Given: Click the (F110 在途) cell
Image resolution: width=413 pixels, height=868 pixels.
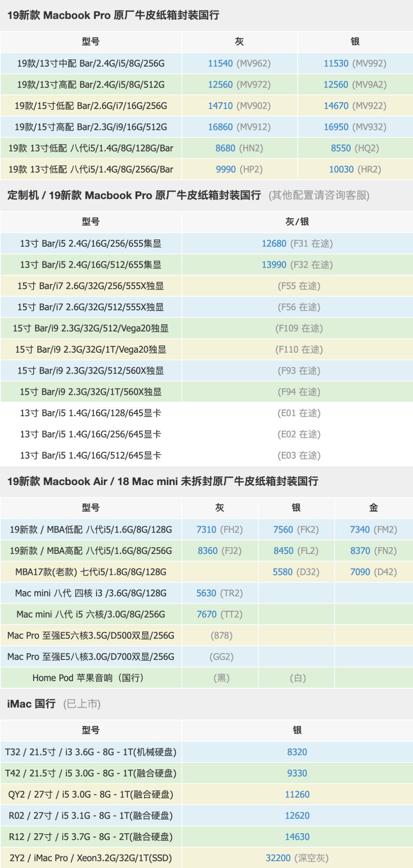Looking at the screenshot, I should (x=299, y=350).
